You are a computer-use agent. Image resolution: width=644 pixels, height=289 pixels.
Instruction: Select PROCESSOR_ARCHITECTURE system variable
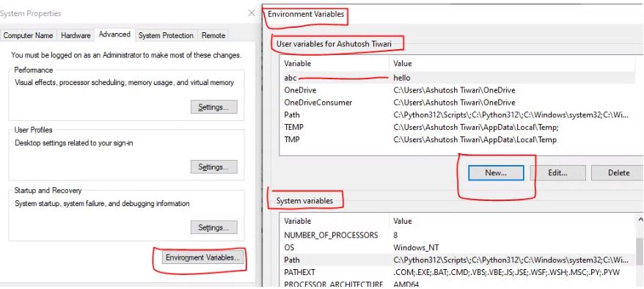click(x=458, y=284)
